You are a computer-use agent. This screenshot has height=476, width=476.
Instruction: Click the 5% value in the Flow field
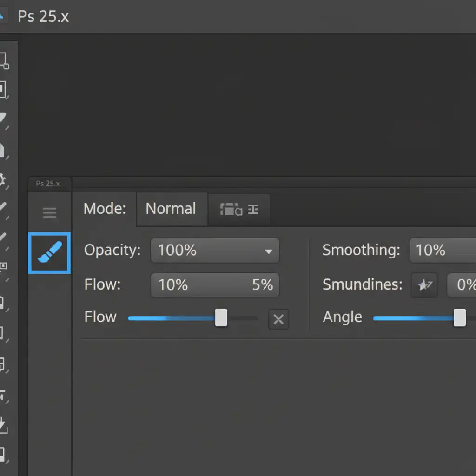[262, 285]
